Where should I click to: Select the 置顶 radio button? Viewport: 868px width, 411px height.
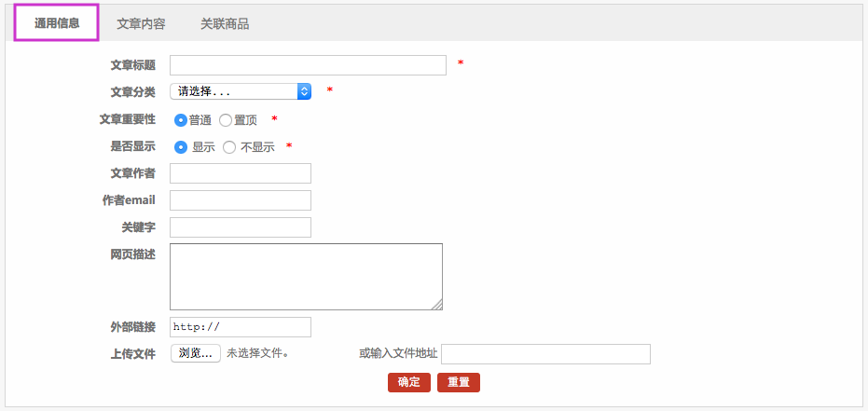coord(226,120)
